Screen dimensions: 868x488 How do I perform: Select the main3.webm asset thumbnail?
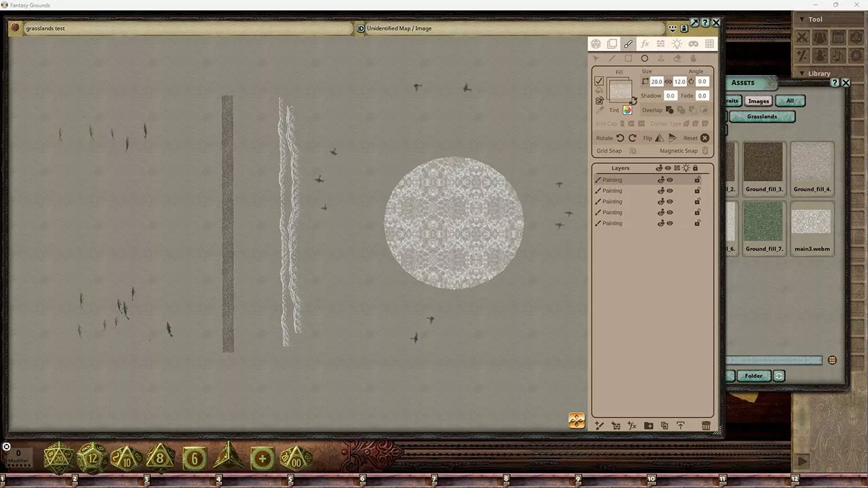pyautogui.click(x=812, y=222)
